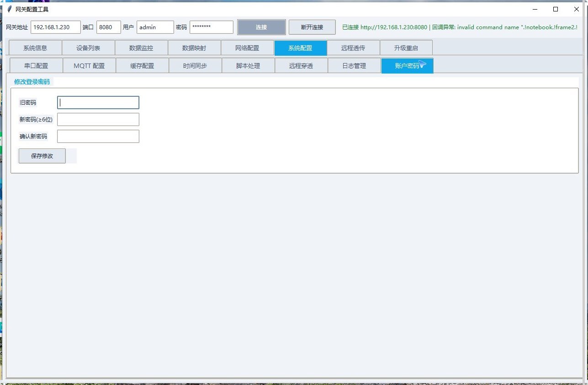This screenshot has width=588, height=385.
Task: Click the green 已连接 status message
Action: pyautogui.click(x=460, y=27)
